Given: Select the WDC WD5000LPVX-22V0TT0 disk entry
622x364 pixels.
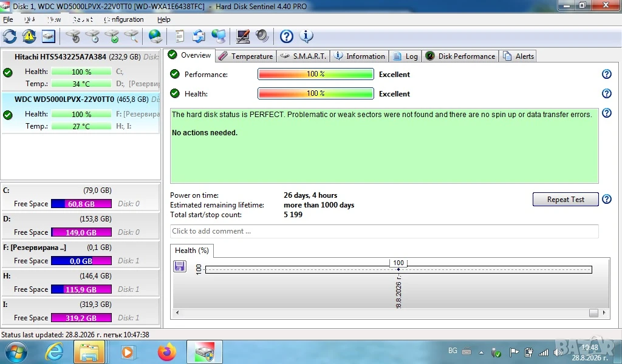Looking at the screenshot, I should coord(81,113).
